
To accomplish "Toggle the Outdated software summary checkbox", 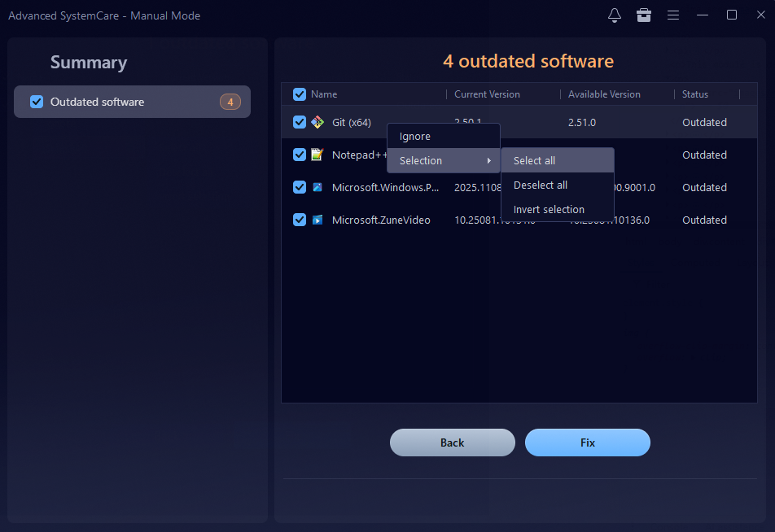I will point(37,102).
